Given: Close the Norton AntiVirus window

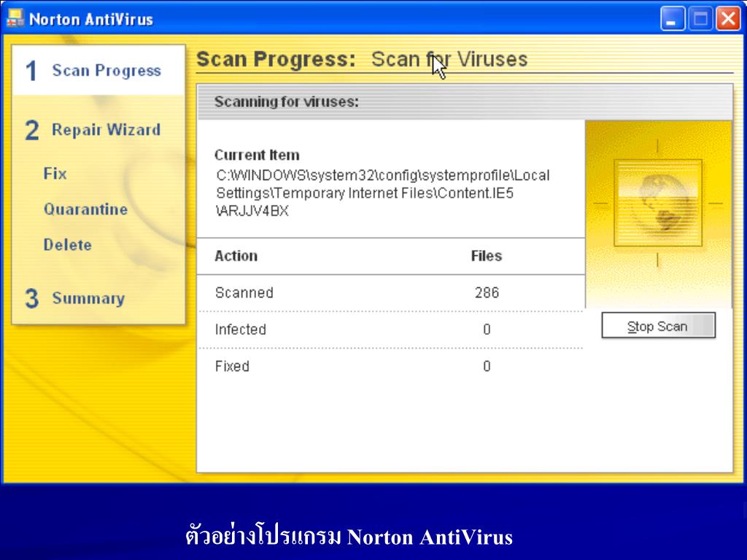Looking at the screenshot, I should click(729, 19).
